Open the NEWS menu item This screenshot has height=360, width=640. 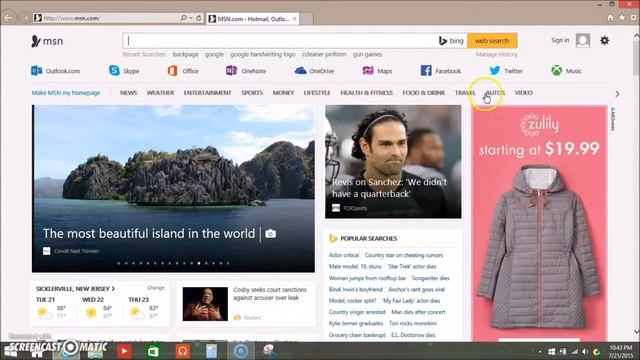[x=129, y=93]
